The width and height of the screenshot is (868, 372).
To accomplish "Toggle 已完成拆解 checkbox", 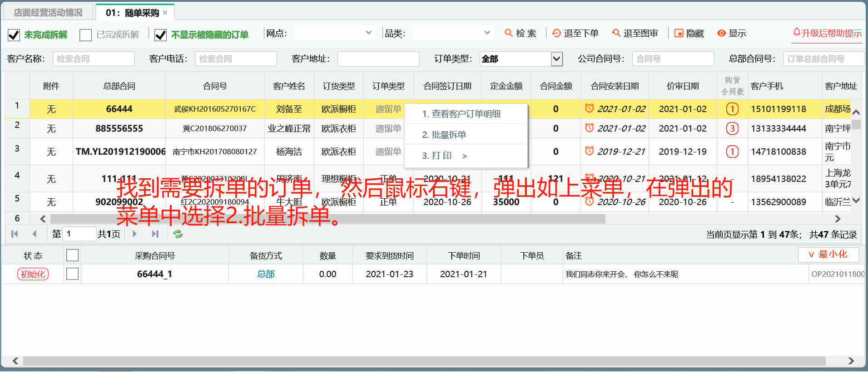I will (85, 35).
